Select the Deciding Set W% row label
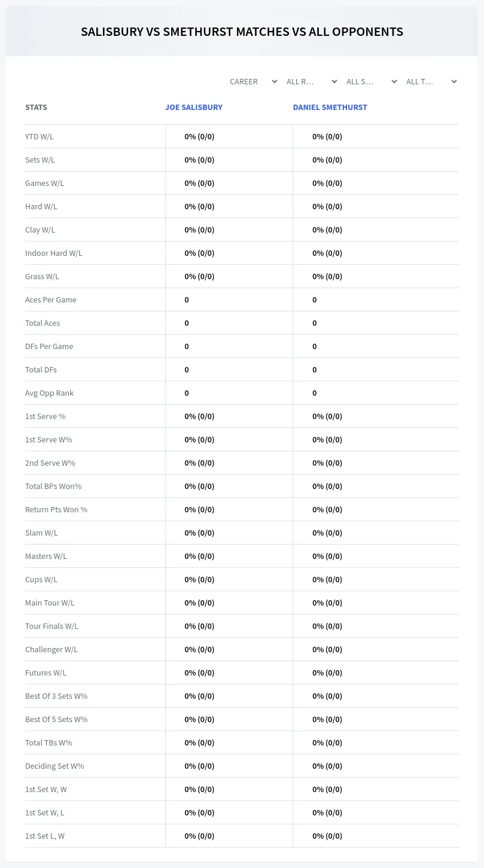Image resolution: width=484 pixels, height=868 pixels. [54, 766]
